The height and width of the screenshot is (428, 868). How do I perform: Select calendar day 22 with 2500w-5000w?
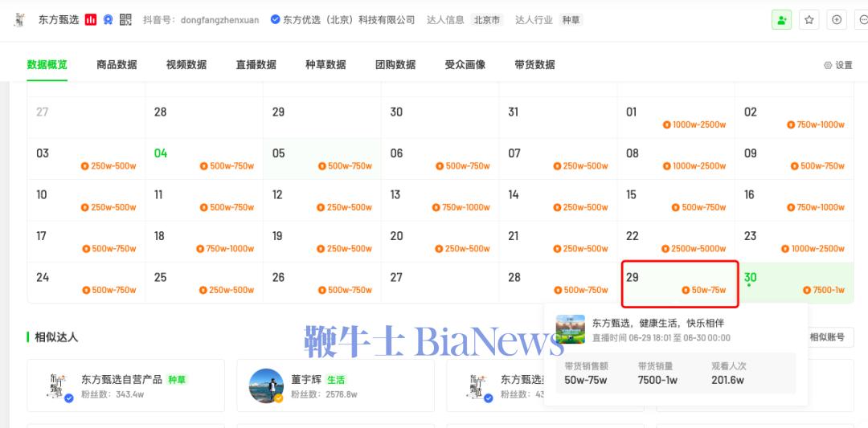pyautogui.click(x=677, y=242)
